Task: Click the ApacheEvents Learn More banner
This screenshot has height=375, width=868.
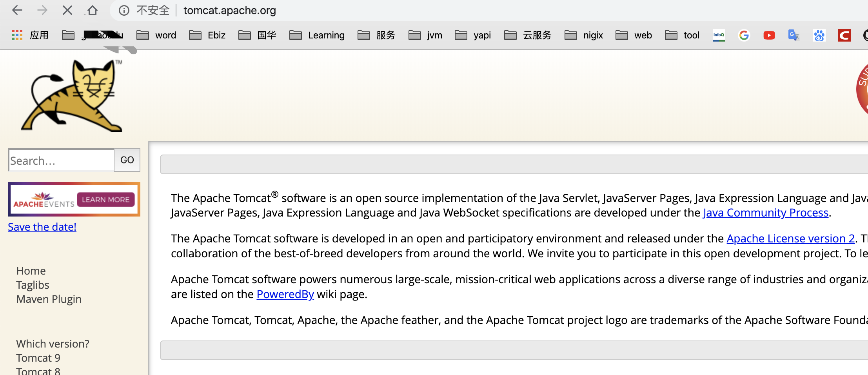Action: click(74, 199)
